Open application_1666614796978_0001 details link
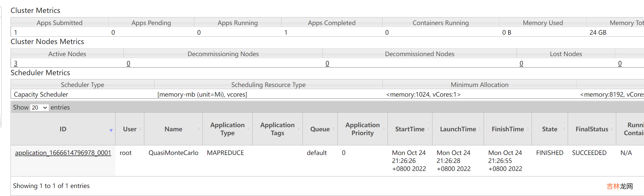The image size is (644, 196). (x=63, y=153)
